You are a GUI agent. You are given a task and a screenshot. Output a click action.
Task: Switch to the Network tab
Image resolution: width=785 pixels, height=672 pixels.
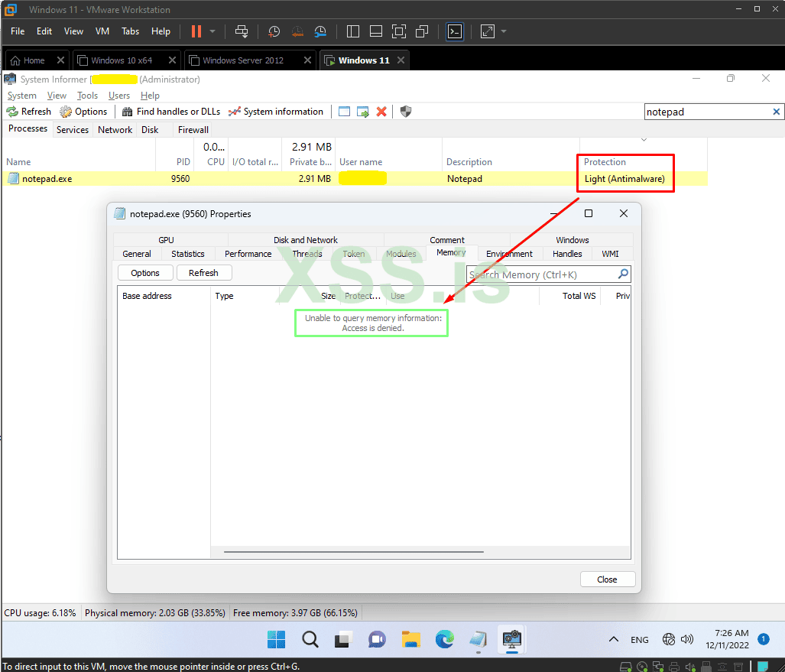point(115,130)
